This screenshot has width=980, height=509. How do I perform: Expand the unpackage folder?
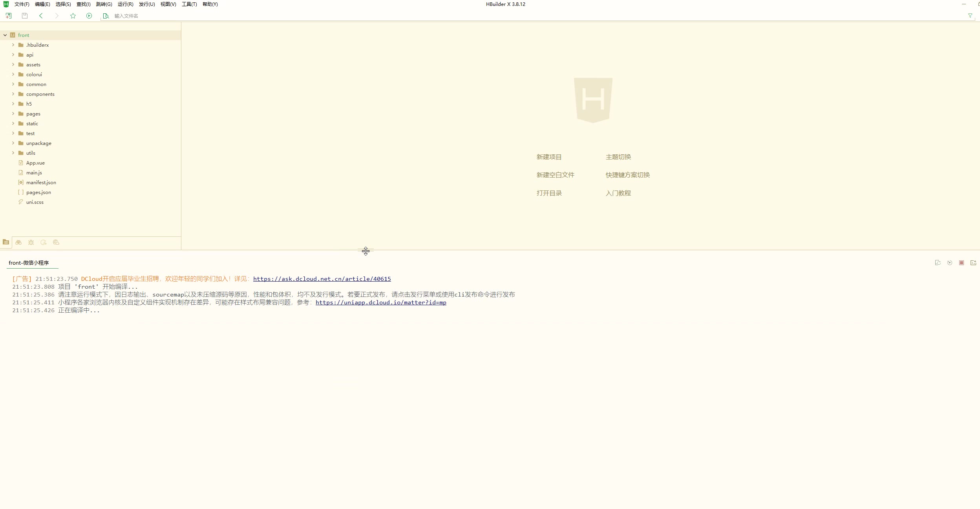tap(13, 143)
